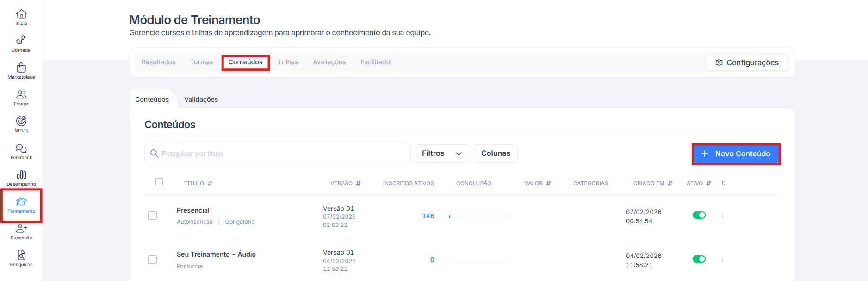Switch to the Trilhas tab
Viewport: 868px width, 281px height.
click(x=288, y=62)
